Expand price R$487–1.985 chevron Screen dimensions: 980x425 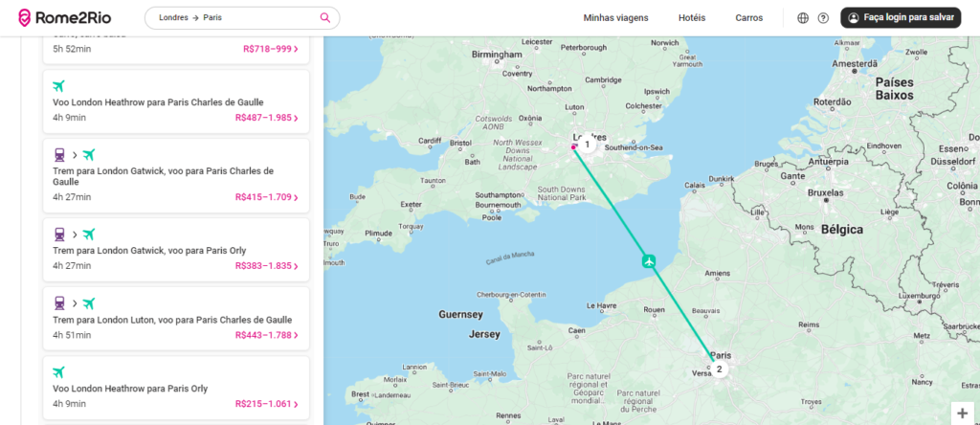(x=296, y=118)
